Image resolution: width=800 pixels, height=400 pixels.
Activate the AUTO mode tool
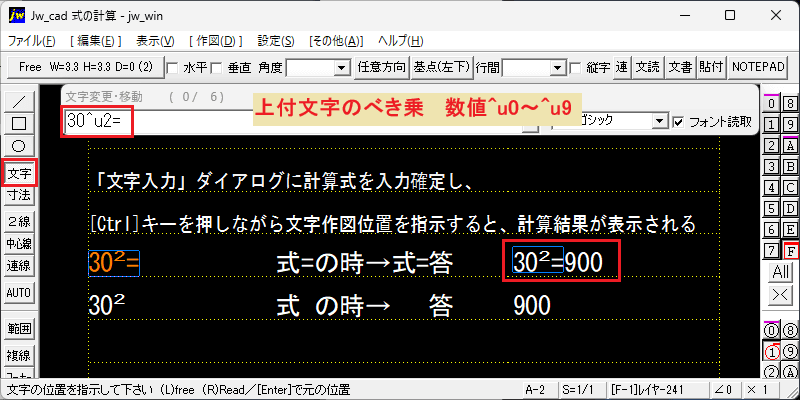[19, 293]
